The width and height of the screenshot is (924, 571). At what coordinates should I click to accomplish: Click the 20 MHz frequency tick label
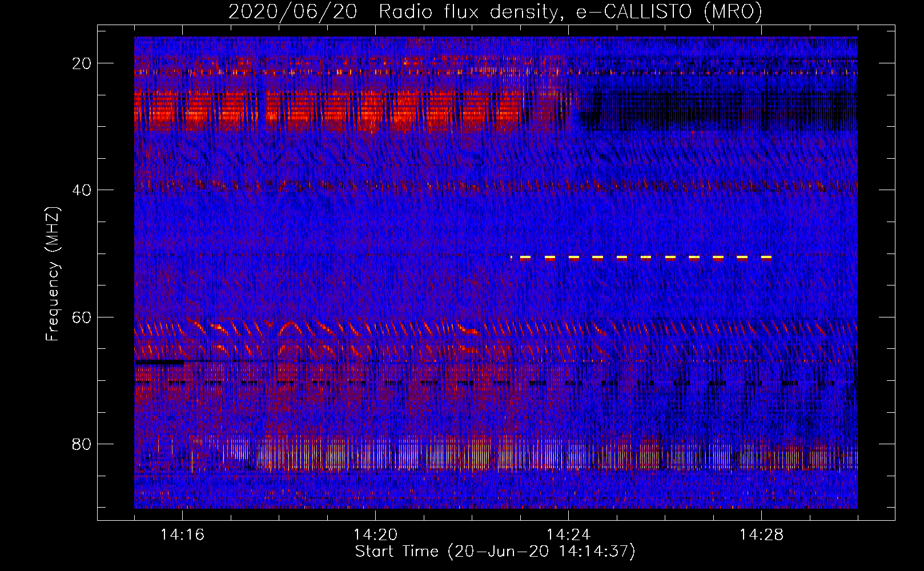pyautogui.click(x=82, y=63)
